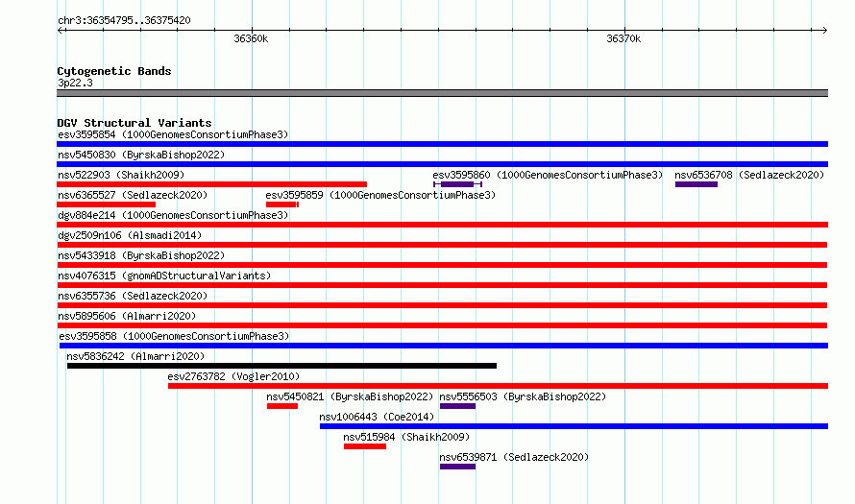This screenshot has height=504, width=855.
Task: Open the nsv1006443 (Coe2014) label
Action: 377,417
